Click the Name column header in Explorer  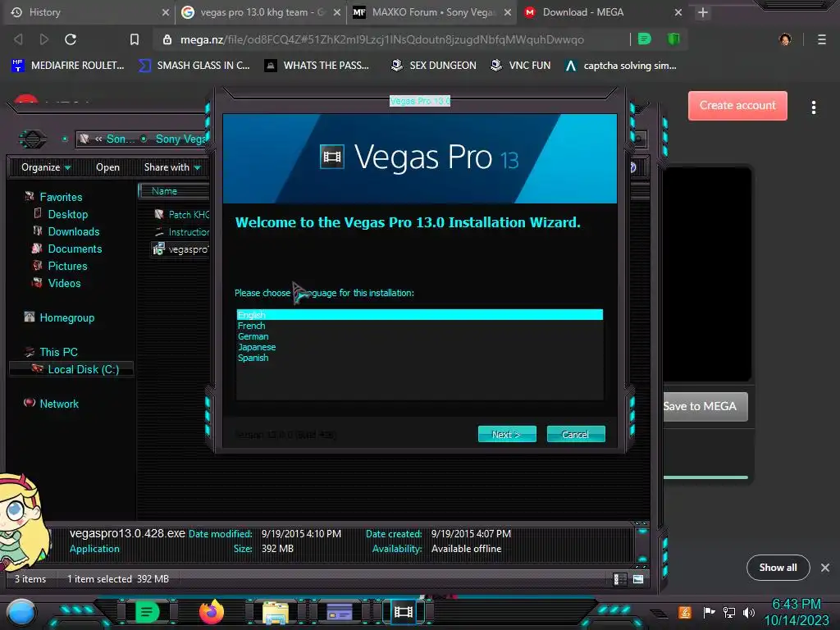click(x=174, y=191)
